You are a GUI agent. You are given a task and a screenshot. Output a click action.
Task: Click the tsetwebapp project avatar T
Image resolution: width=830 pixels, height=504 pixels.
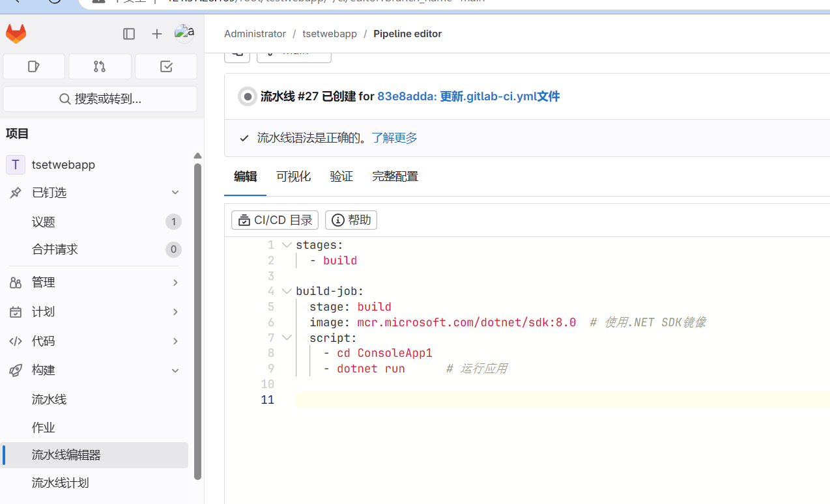click(16, 165)
